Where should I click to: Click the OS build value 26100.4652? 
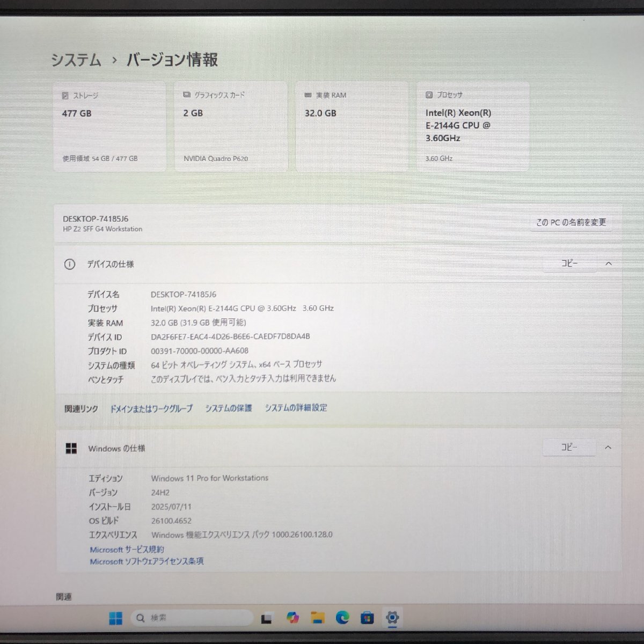pos(171,521)
